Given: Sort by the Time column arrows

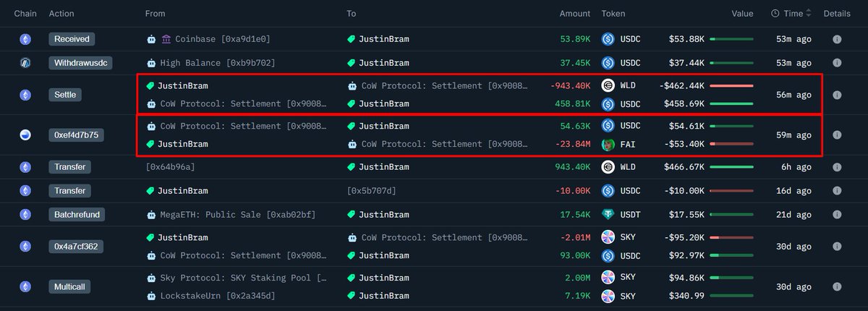Looking at the screenshot, I should 808,14.
